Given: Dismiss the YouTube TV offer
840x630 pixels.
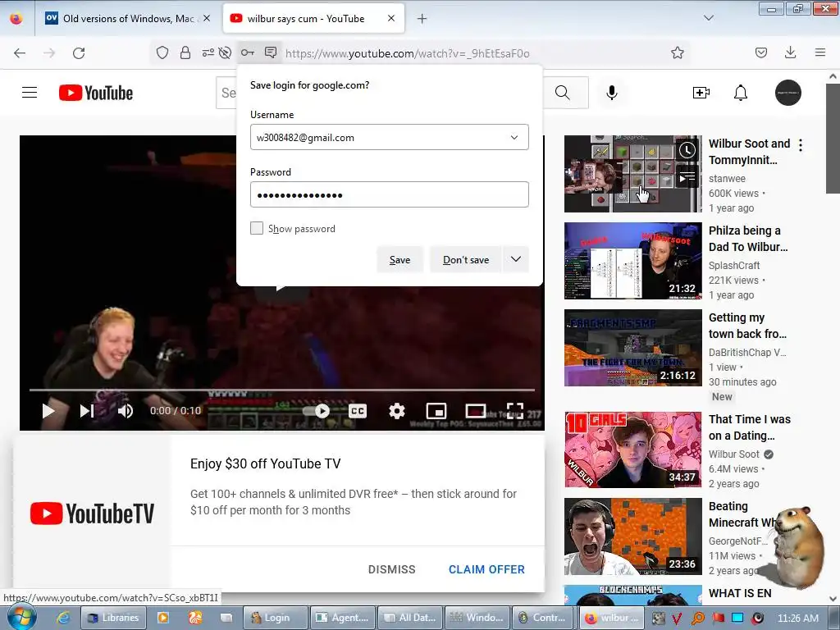Looking at the screenshot, I should click(x=391, y=569).
